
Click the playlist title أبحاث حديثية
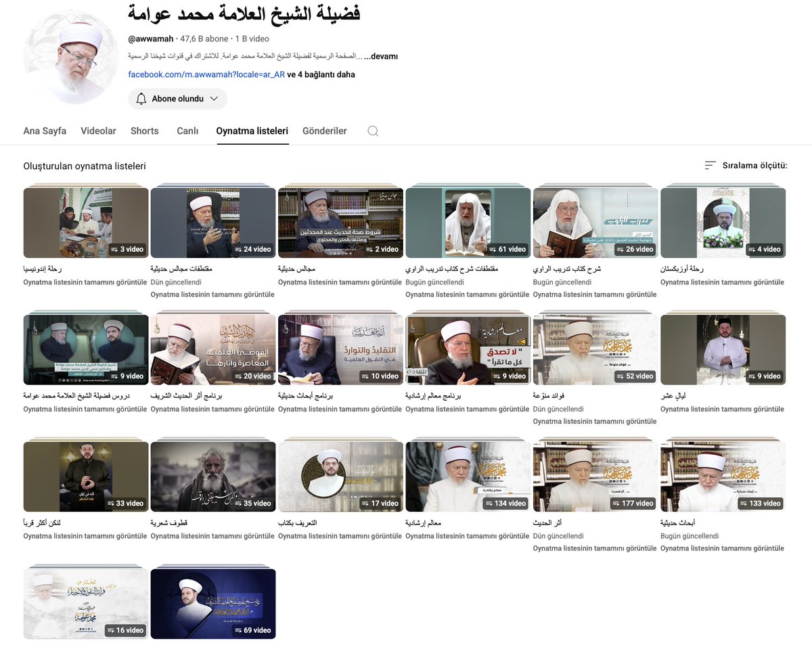pos(679,522)
